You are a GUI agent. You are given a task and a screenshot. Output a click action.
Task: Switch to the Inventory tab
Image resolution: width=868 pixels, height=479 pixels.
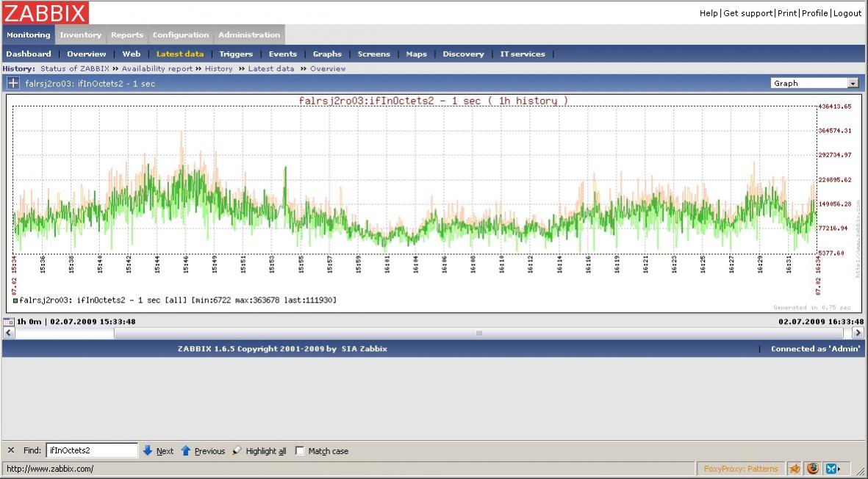pyautogui.click(x=80, y=35)
